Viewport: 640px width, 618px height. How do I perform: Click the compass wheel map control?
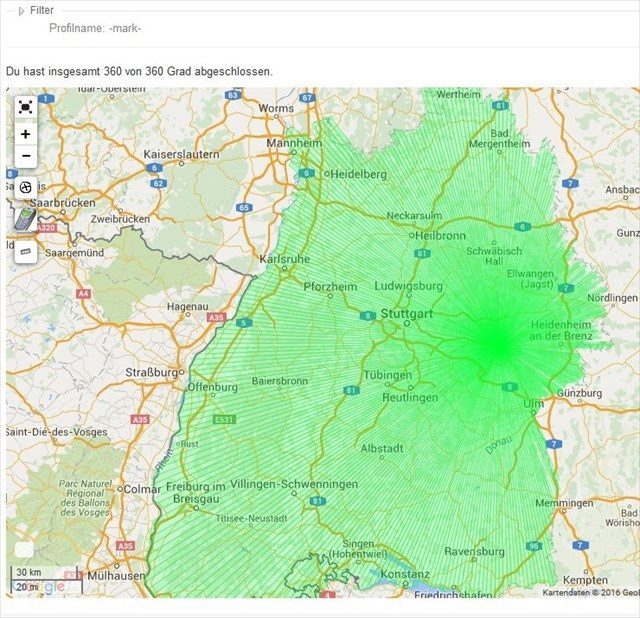pyautogui.click(x=25, y=188)
